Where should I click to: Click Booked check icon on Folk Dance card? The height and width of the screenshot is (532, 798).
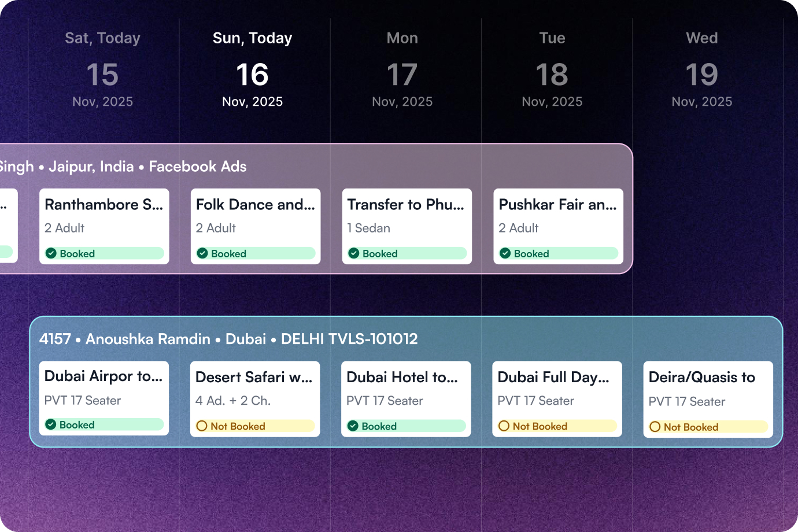[x=202, y=253]
